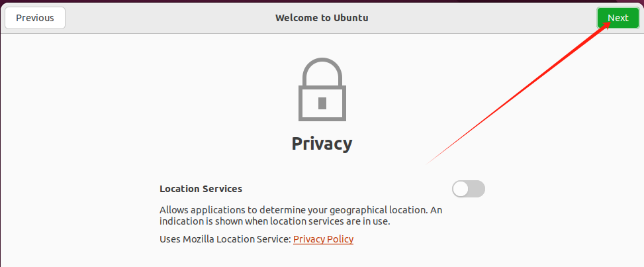
Task: Click the Location Services label text
Action: [201, 189]
